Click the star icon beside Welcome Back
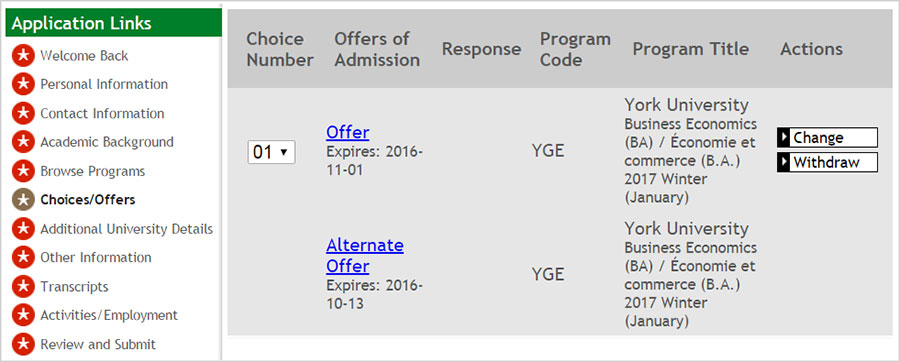The image size is (900, 362). (x=23, y=56)
